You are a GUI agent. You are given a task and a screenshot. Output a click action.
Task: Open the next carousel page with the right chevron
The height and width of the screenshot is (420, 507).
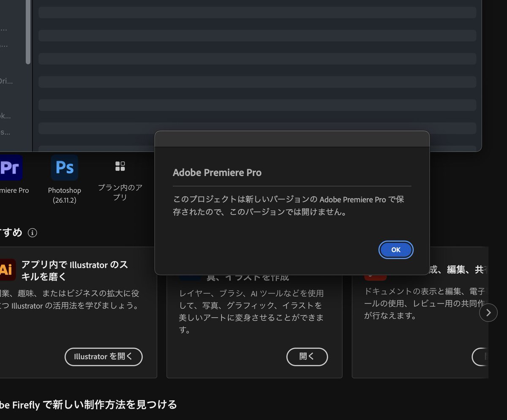point(488,313)
